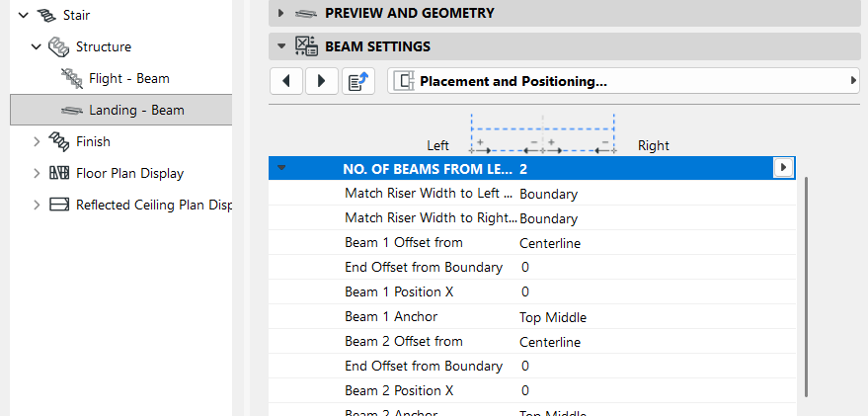Expand the Finish tree node
The height and width of the screenshot is (416, 868).
pyautogui.click(x=37, y=142)
